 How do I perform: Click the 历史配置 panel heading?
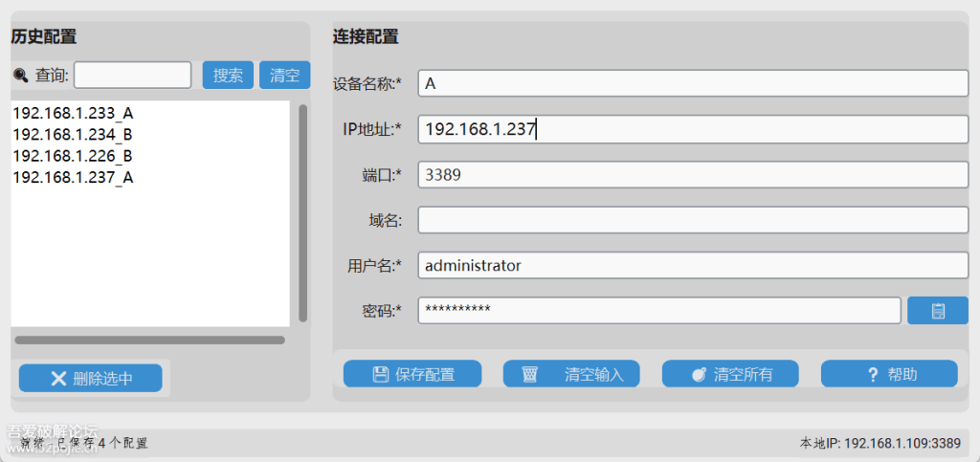point(44,37)
